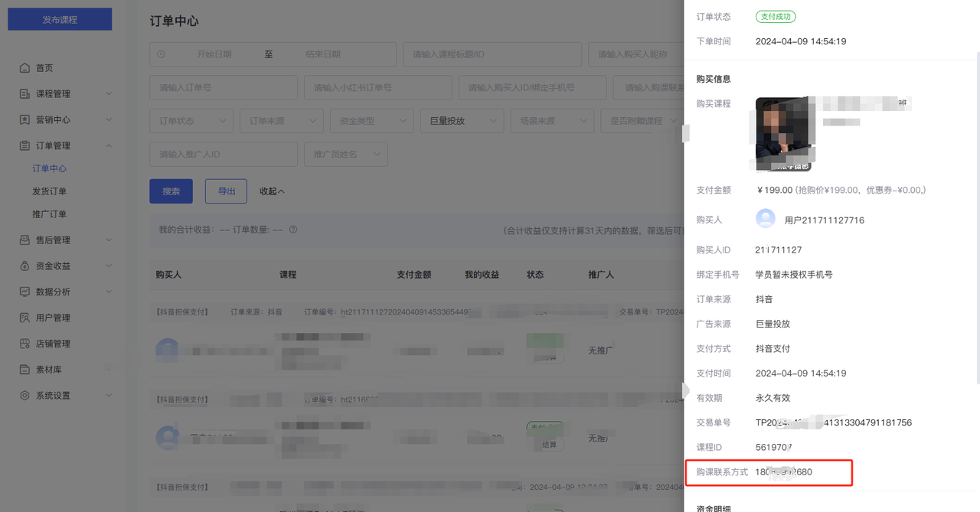This screenshot has width=980, height=512.
Task: Open the 巨量投放 filter dropdown
Action: click(462, 121)
